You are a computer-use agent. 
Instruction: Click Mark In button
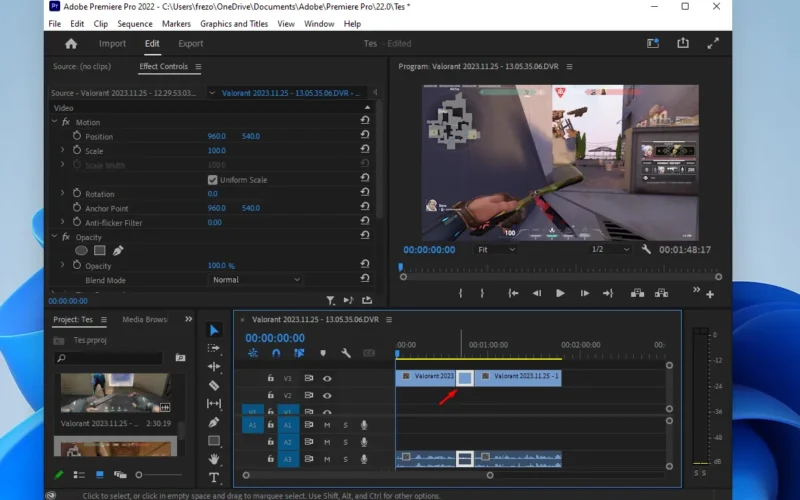[x=460, y=293]
